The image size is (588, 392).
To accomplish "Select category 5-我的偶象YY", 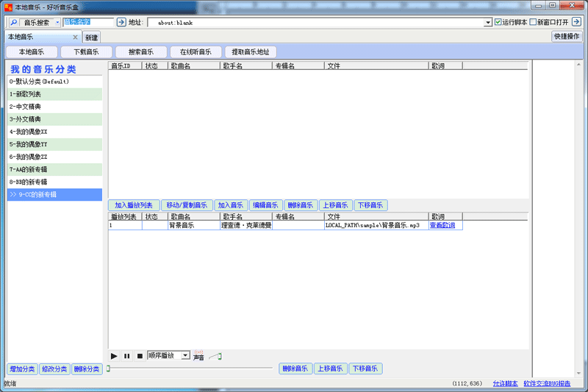I will coord(54,144).
